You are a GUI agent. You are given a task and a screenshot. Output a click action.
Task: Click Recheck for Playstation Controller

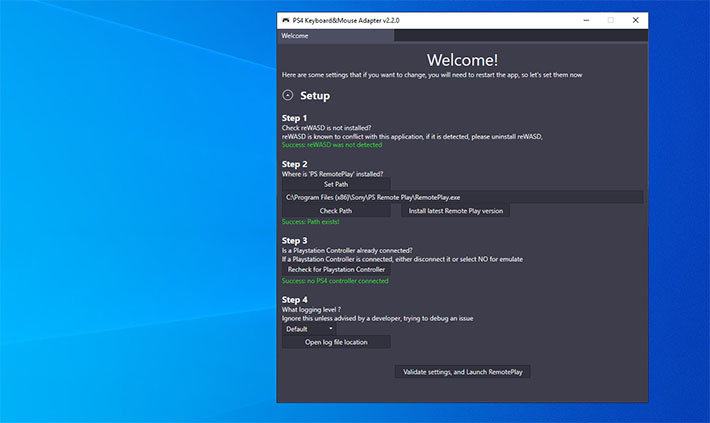[336, 269]
